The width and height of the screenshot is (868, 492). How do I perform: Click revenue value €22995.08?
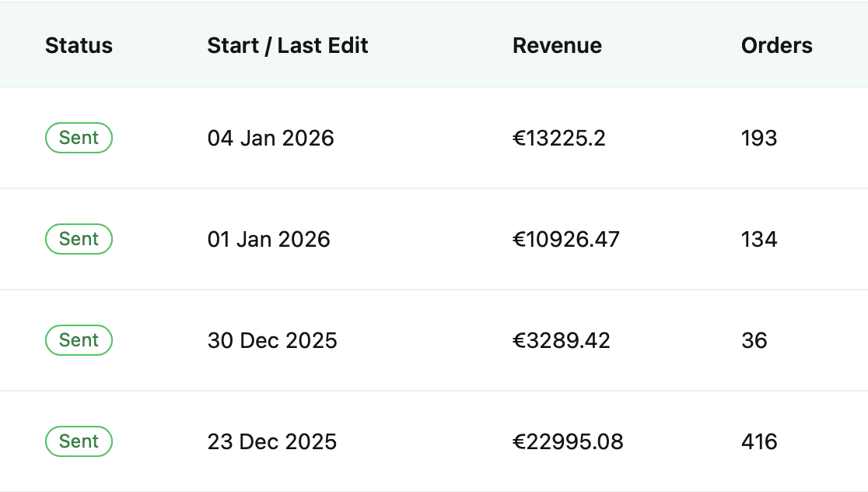pos(568,442)
